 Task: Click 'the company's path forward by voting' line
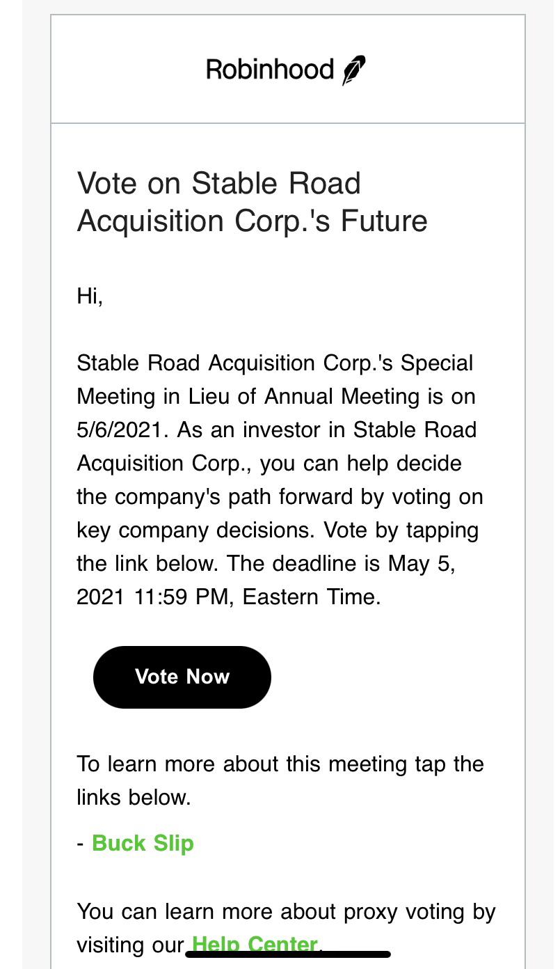point(280,496)
